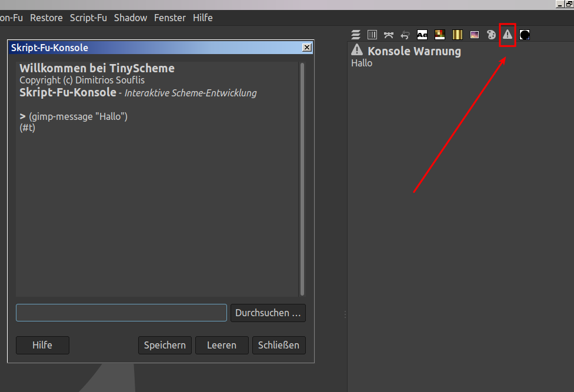Screen dimensions: 574x392
Task: Open the Palettes dock tab
Action: (x=491, y=35)
